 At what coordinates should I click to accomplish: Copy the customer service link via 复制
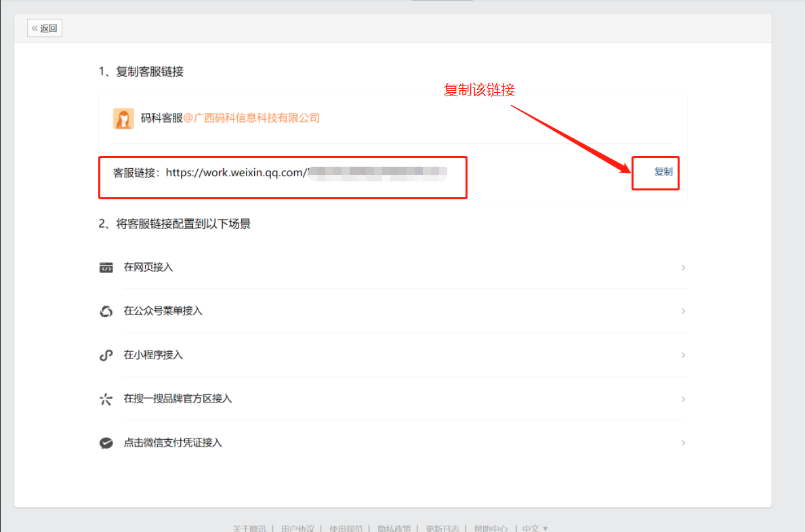(663, 172)
